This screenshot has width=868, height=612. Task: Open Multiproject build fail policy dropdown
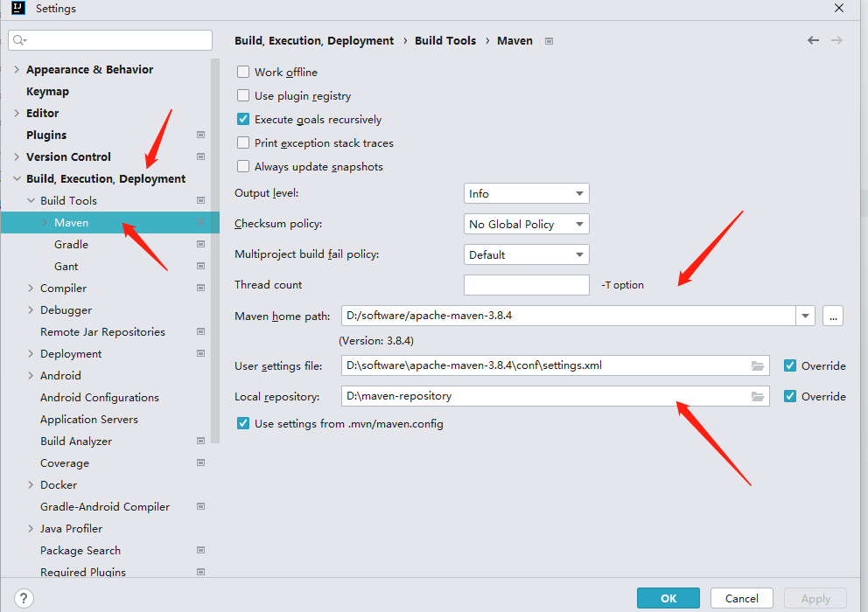coord(526,254)
